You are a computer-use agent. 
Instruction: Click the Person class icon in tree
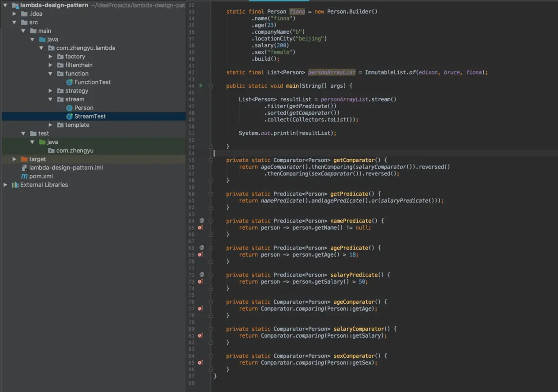[x=69, y=108]
